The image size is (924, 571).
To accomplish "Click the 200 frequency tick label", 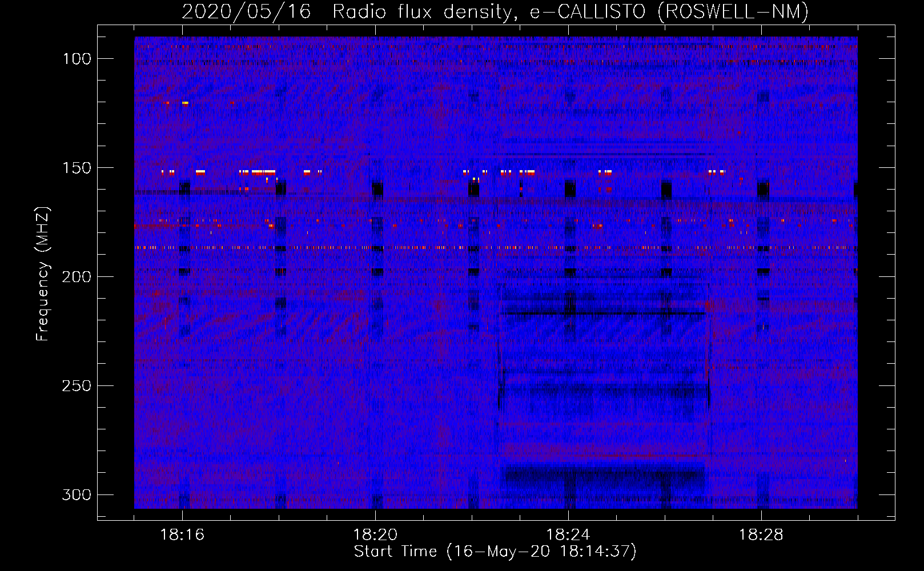I will (76, 277).
